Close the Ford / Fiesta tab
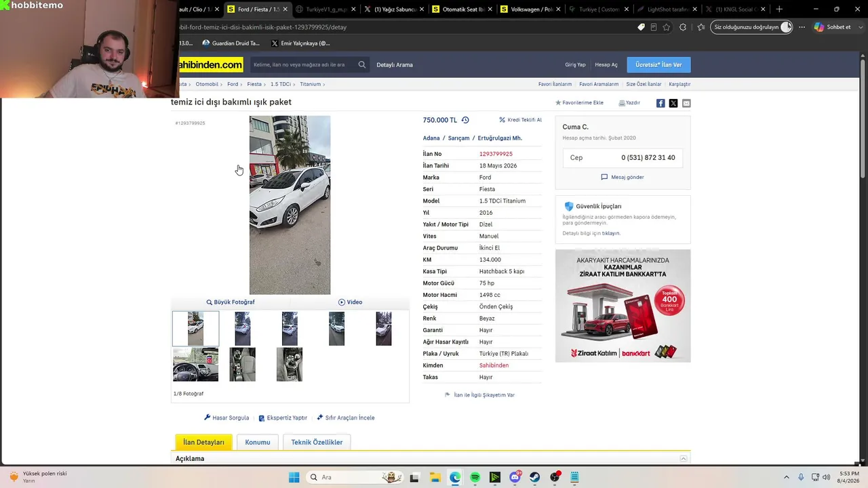Image resolution: width=868 pixels, height=488 pixels. pyautogui.click(x=285, y=9)
